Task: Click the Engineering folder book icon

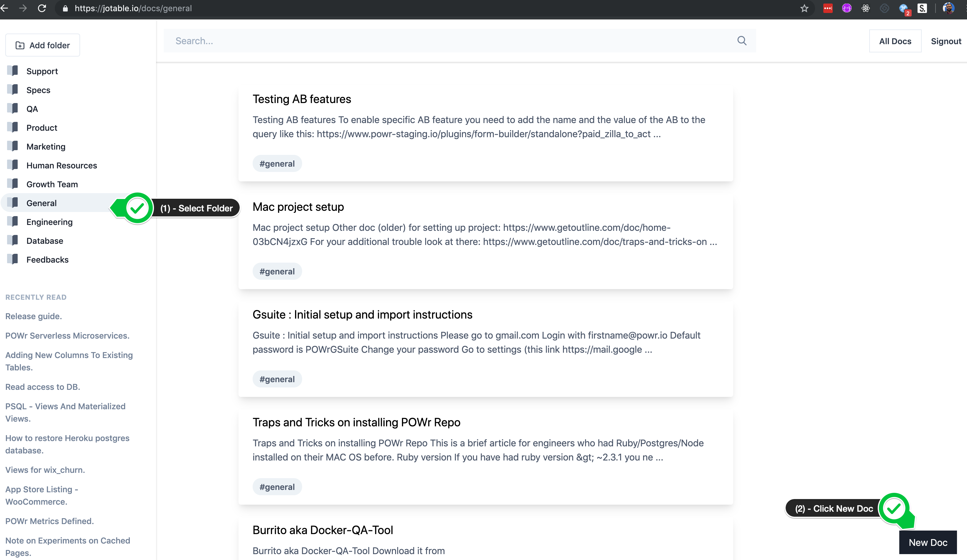Action: [x=13, y=222]
